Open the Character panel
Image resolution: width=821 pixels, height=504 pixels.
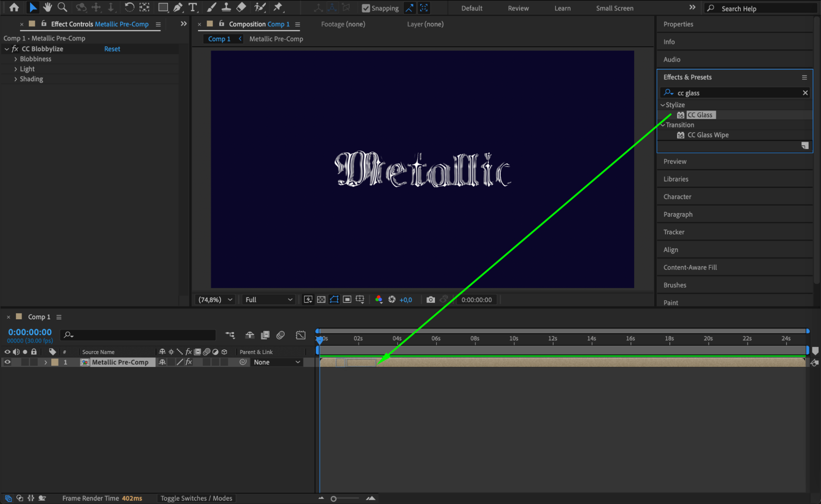(x=677, y=197)
